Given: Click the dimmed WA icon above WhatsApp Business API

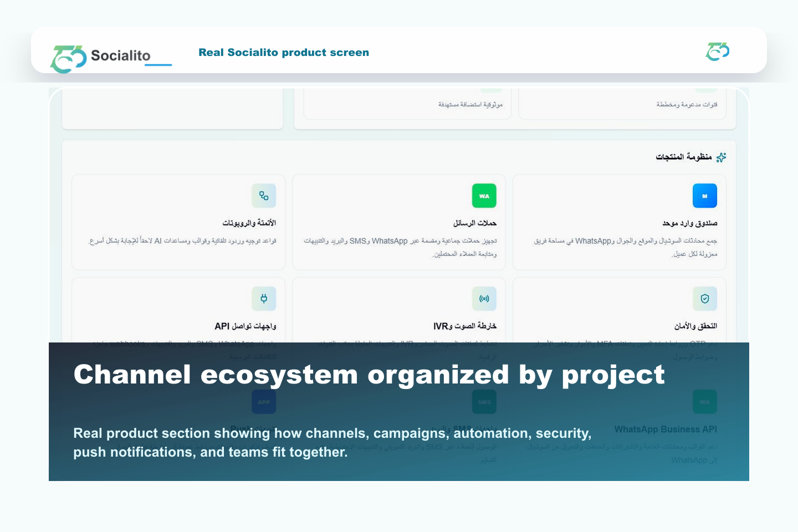Looking at the screenshot, I should 705,402.
